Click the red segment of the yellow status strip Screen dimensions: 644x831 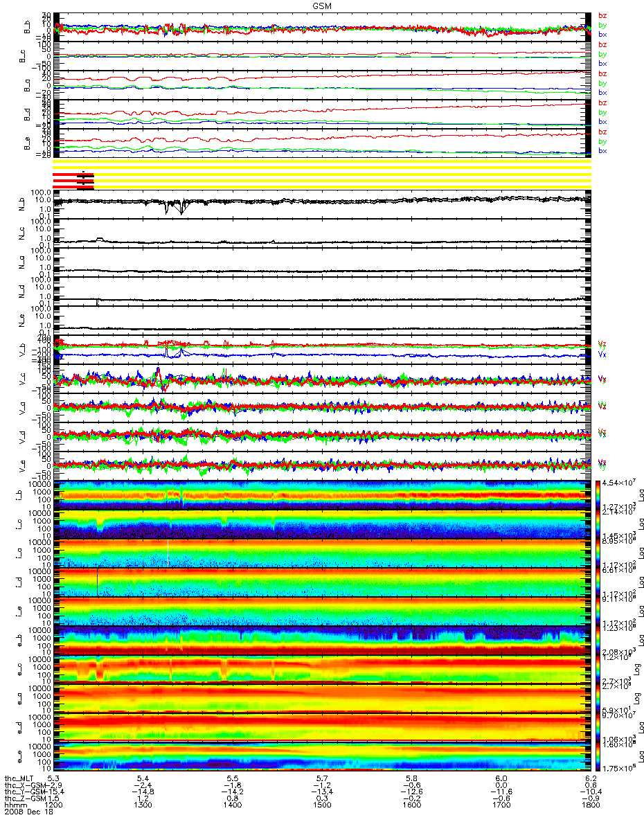click(73, 179)
